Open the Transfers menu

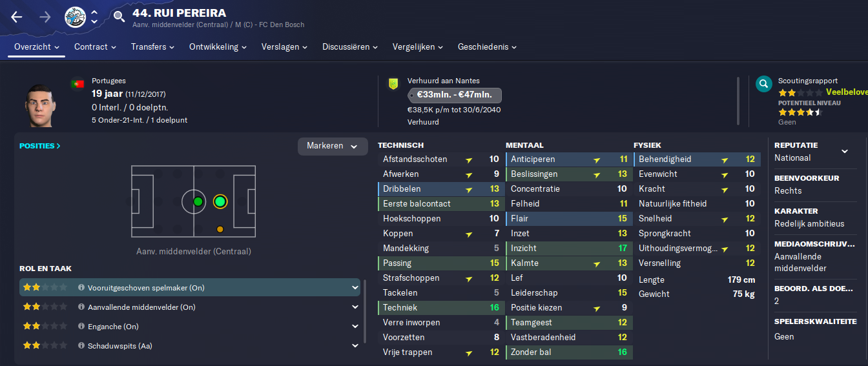153,47
